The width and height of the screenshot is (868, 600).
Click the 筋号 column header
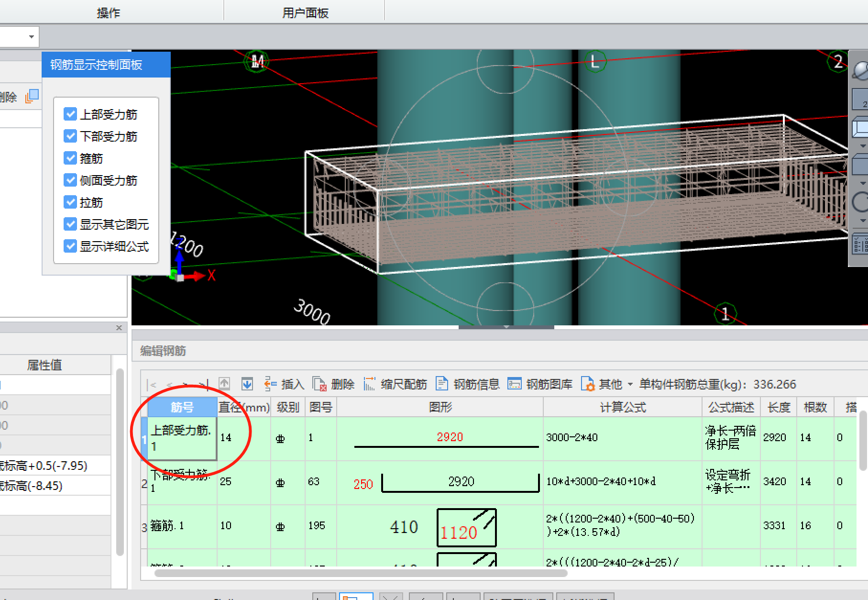click(x=182, y=407)
